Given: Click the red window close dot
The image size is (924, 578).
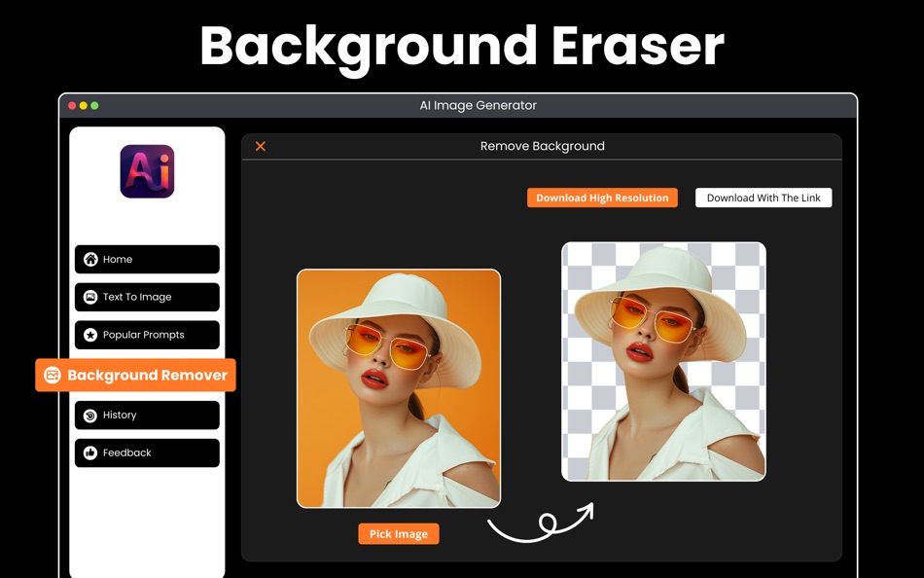Looking at the screenshot, I should point(72,105).
